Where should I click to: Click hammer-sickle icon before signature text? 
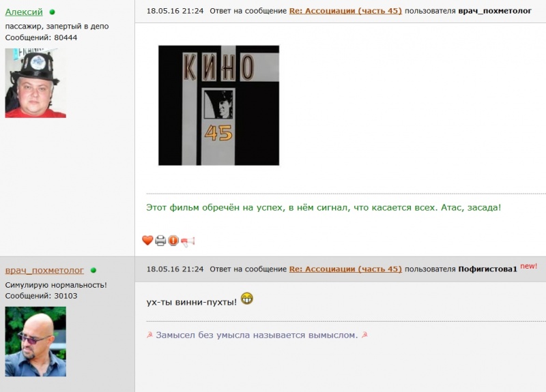149,335
